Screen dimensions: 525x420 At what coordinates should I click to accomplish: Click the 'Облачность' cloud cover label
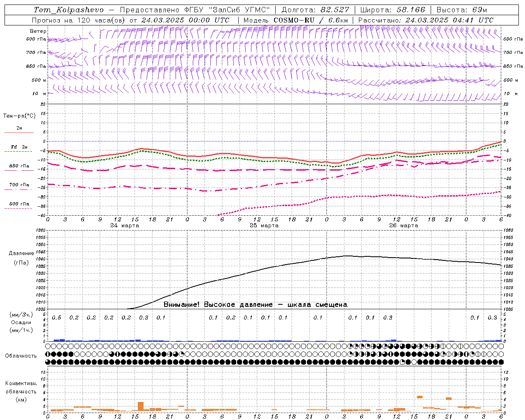pyautogui.click(x=21, y=356)
